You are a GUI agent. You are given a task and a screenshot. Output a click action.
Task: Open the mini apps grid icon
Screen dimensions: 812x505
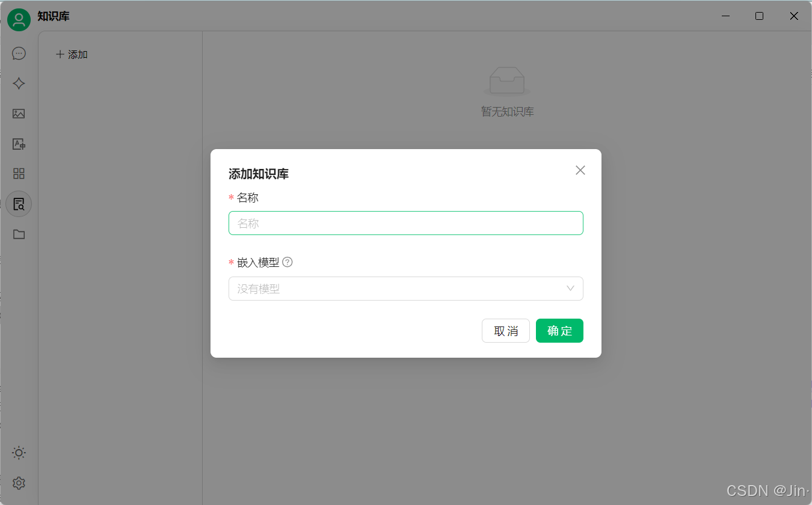click(19, 174)
